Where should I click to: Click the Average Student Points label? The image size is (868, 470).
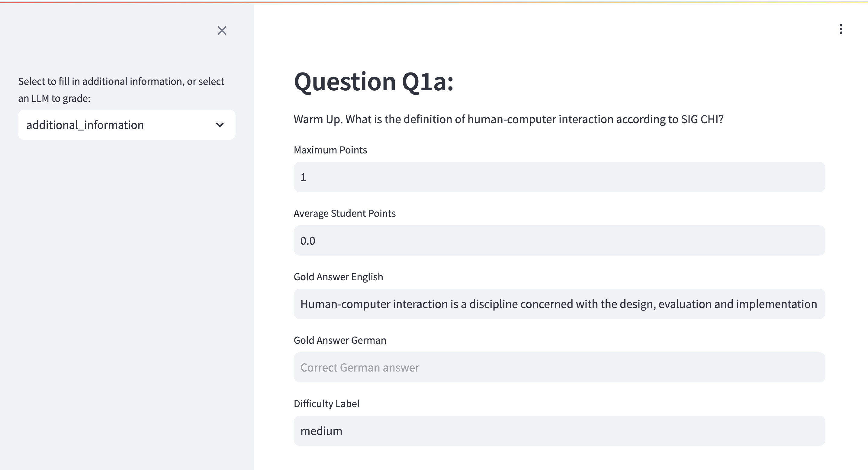click(344, 213)
